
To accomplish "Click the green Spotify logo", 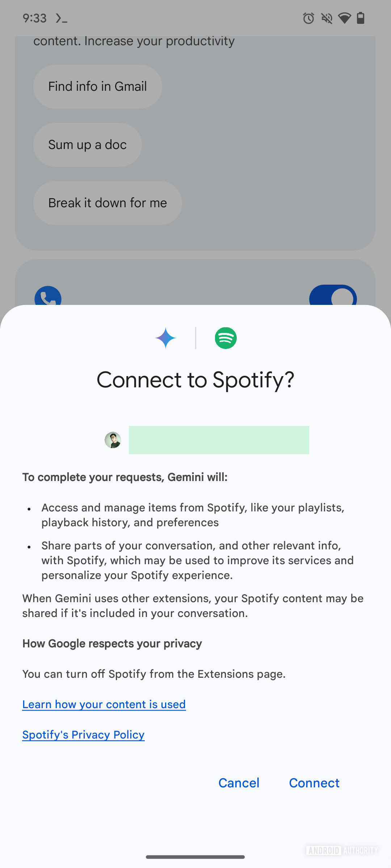I will (x=226, y=338).
